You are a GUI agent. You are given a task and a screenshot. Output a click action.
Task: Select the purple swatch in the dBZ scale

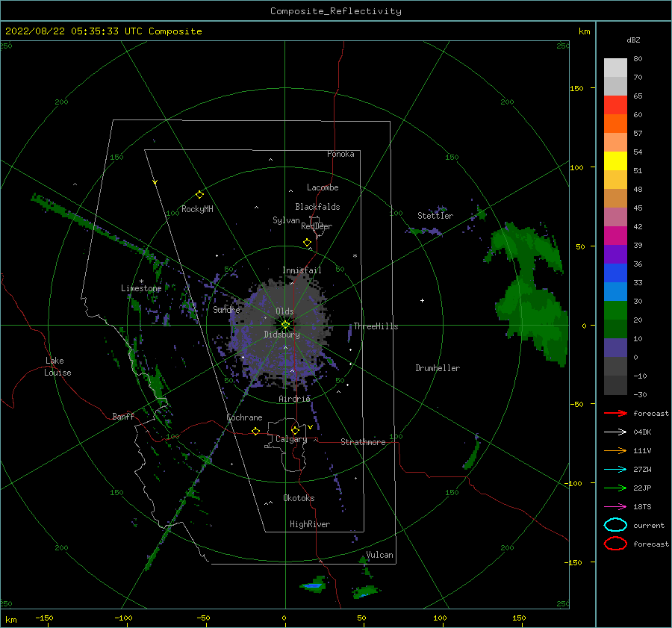point(615,254)
